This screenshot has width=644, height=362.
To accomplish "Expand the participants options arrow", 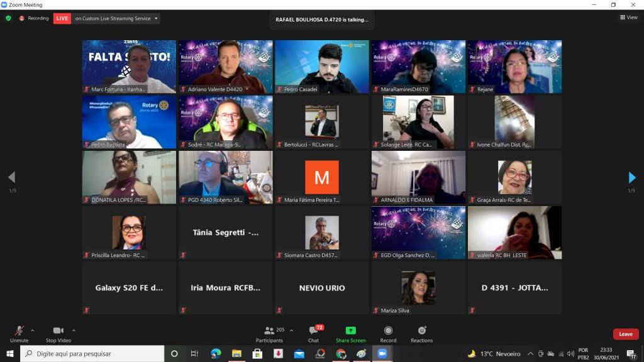I will point(291,330).
